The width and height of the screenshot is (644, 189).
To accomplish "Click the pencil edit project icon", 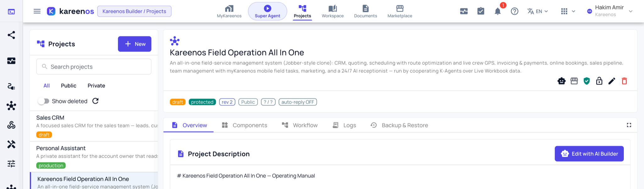I will point(612,81).
